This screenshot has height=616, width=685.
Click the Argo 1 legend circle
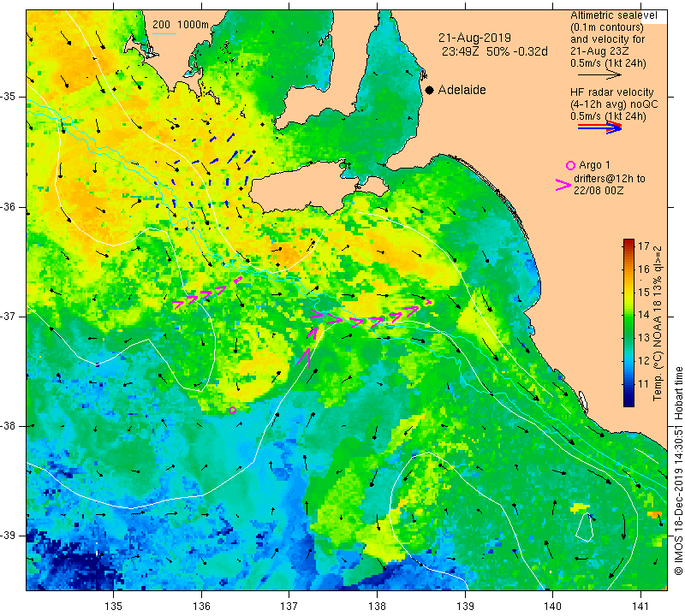click(x=570, y=165)
